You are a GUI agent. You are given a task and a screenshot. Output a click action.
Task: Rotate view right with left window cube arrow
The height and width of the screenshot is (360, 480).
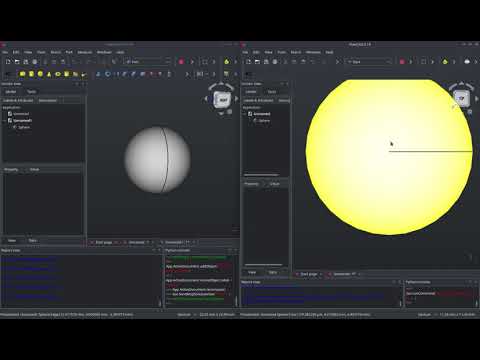coord(237,99)
